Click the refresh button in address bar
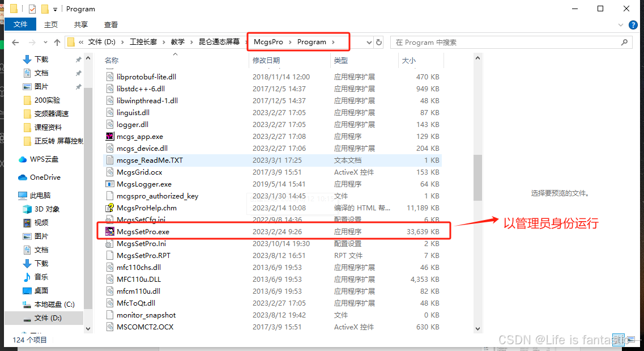The image size is (644, 351). pyautogui.click(x=379, y=42)
